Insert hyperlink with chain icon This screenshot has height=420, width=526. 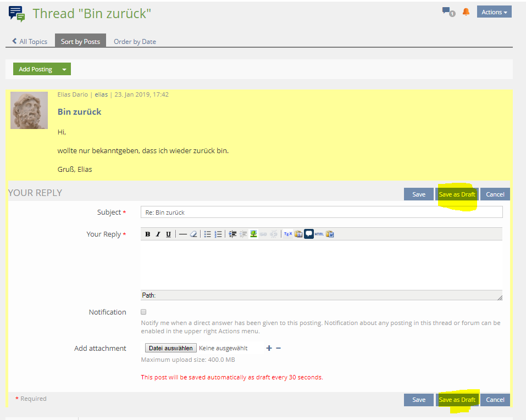(264, 234)
